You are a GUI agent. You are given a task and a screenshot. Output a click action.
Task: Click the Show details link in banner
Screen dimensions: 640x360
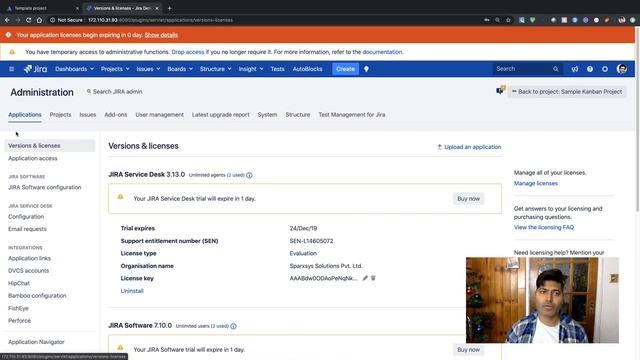click(161, 35)
